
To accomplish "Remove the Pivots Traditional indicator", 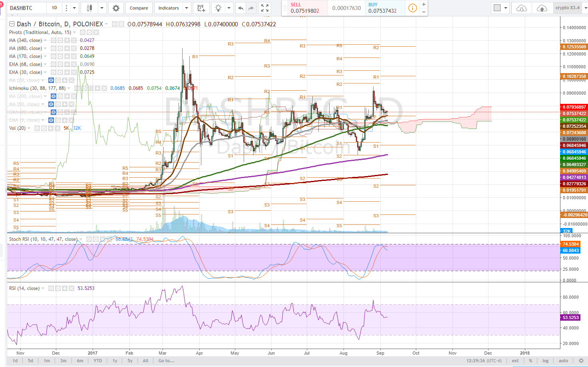I will (x=96, y=32).
